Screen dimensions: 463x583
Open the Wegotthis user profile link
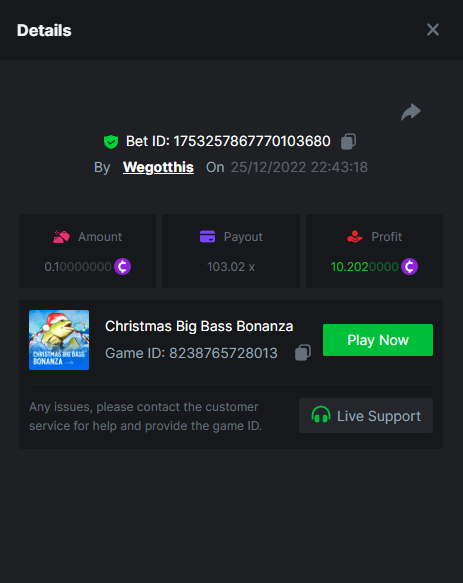click(x=158, y=167)
